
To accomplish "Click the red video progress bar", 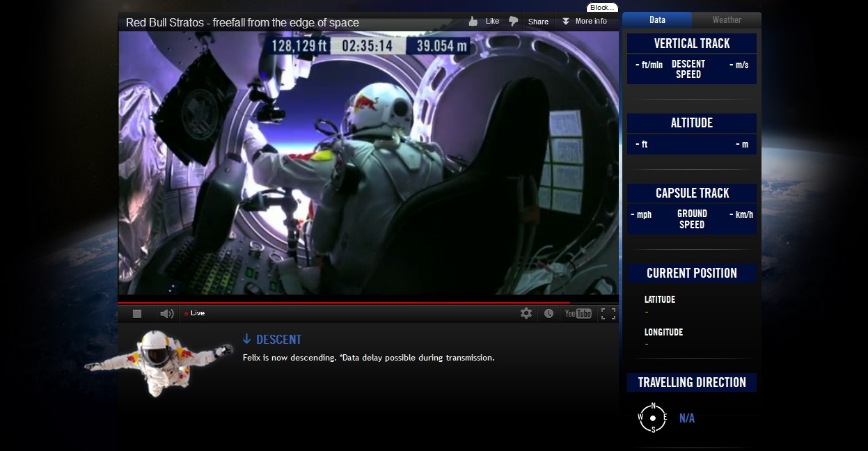I will [x=344, y=303].
